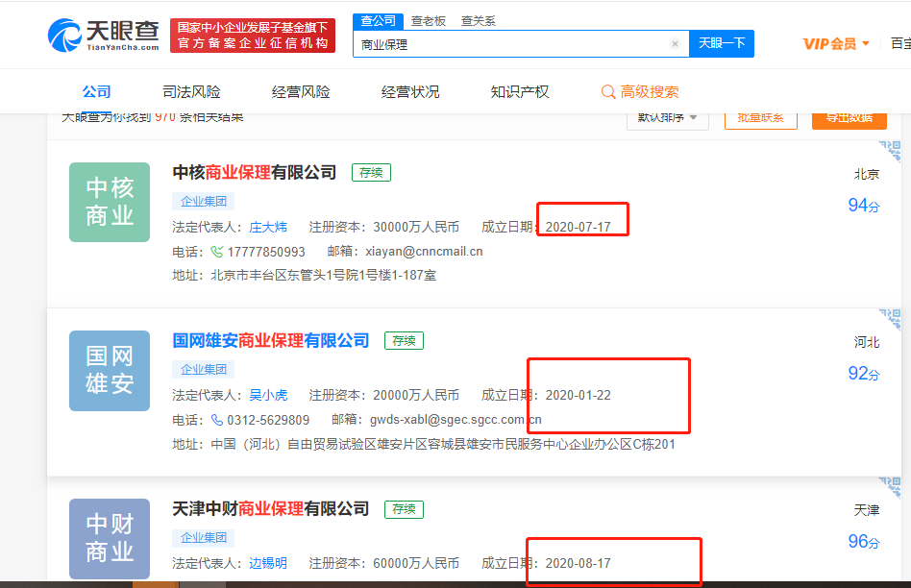
Task: Click the 北京 region label
Action: point(866,174)
